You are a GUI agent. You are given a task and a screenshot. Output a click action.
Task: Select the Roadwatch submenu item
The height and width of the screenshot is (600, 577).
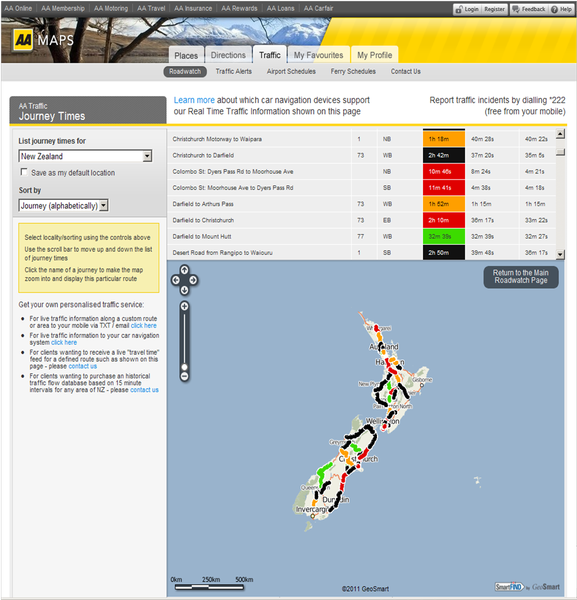[185, 72]
